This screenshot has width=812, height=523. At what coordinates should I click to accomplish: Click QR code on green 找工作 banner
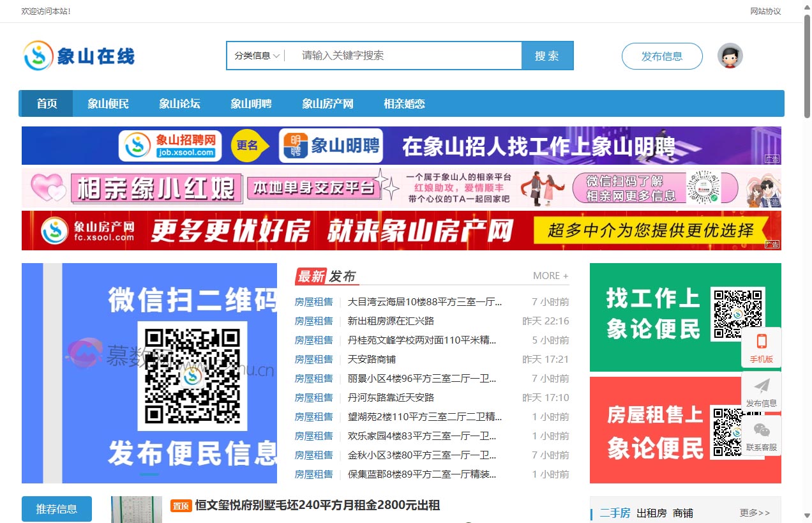coord(738,314)
